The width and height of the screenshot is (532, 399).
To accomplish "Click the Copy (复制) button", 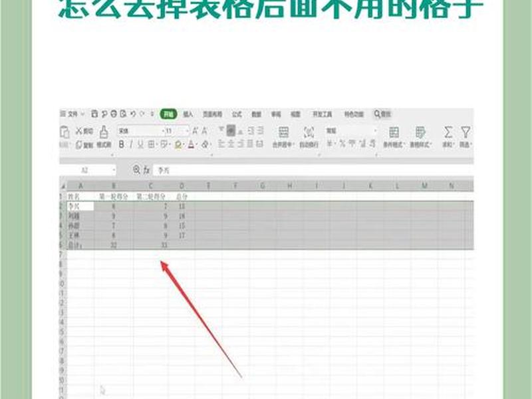I will 84,145.
